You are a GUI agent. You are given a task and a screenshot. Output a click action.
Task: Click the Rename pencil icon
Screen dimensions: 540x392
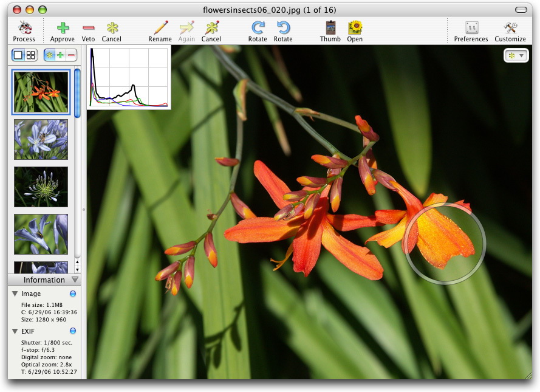pos(160,28)
